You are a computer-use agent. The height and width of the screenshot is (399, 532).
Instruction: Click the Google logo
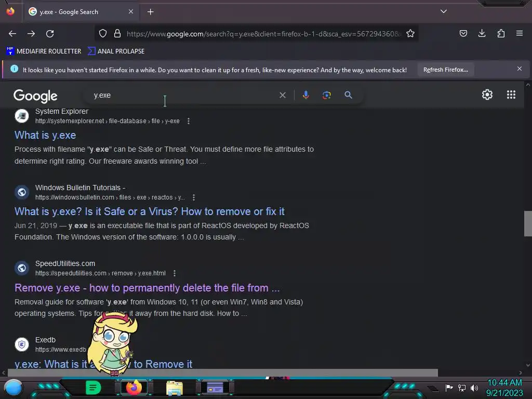click(x=35, y=96)
